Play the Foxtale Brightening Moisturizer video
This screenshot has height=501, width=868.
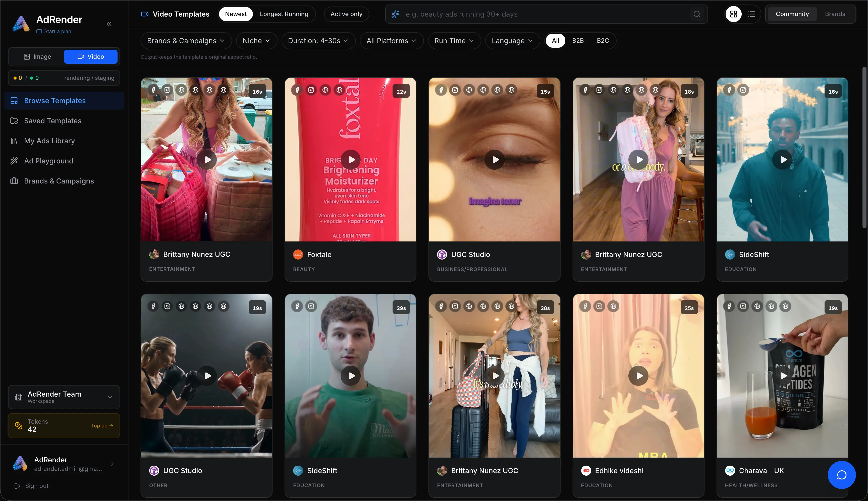tap(351, 160)
